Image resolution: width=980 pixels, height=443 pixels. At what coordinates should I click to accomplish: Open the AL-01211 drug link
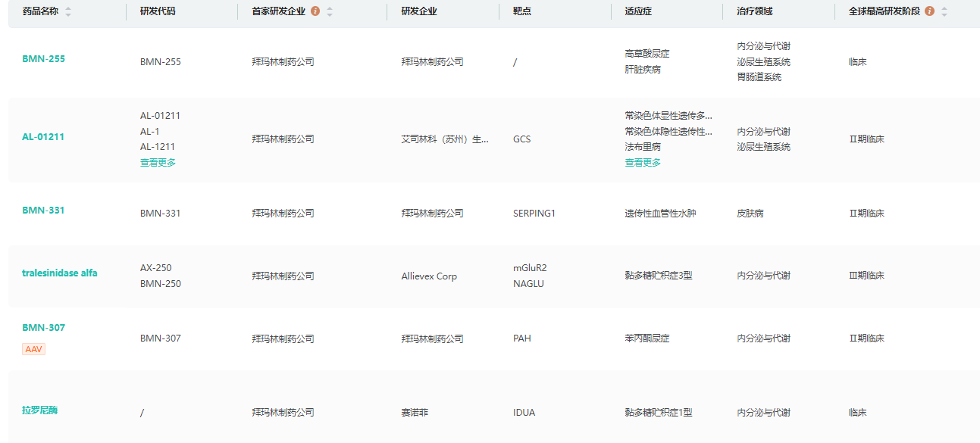pyautogui.click(x=43, y=137)
